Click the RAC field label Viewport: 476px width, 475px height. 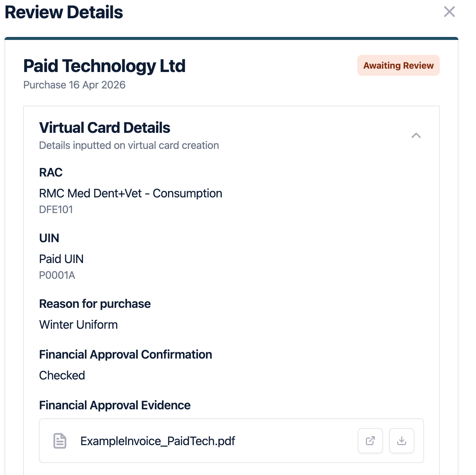tap(51, 172)
